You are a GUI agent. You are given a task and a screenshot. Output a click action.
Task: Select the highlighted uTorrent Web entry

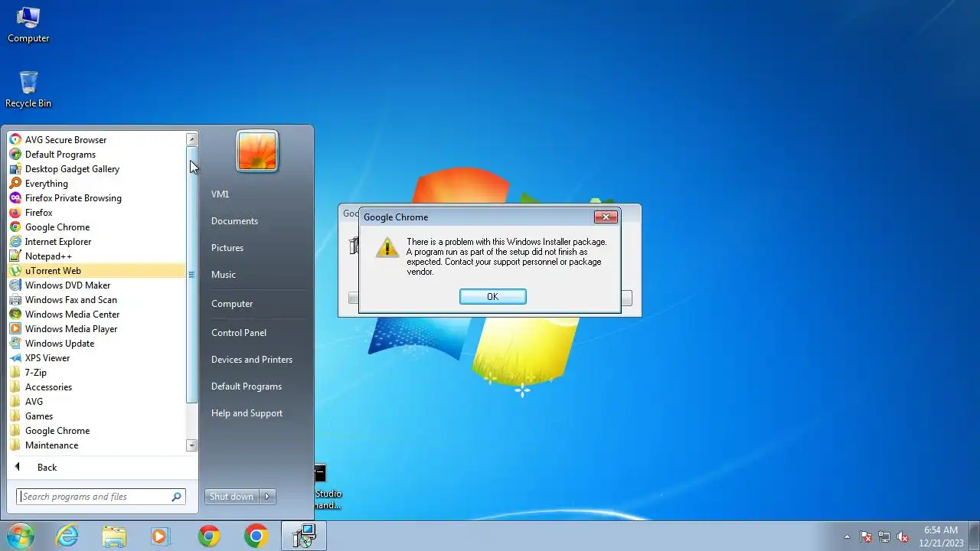[x=96, y=271]
